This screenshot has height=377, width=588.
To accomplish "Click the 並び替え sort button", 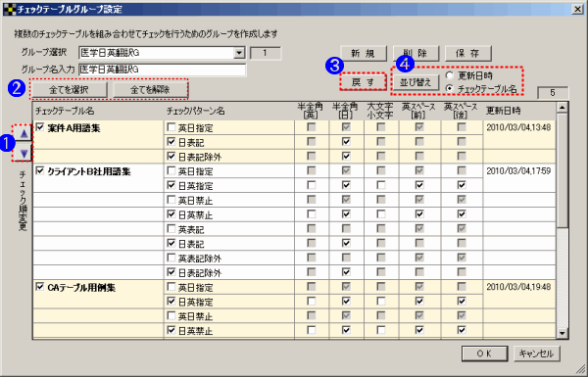I will coord(416,82).
